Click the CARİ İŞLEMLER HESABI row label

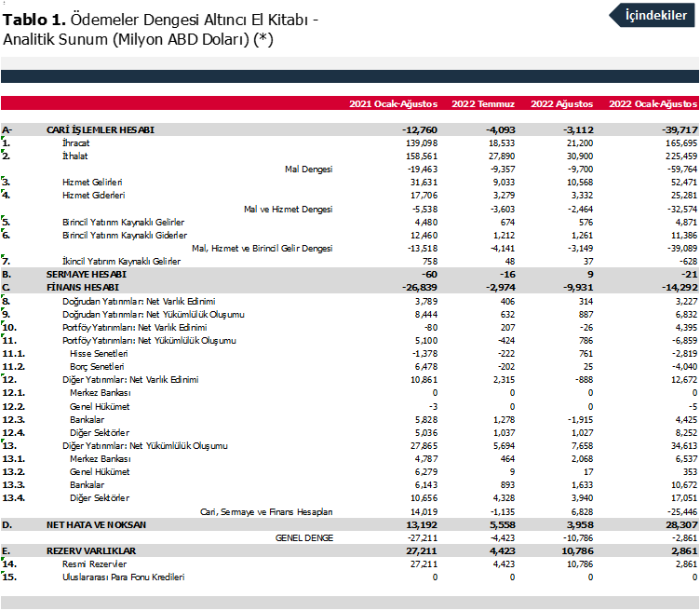pos(100,130)
